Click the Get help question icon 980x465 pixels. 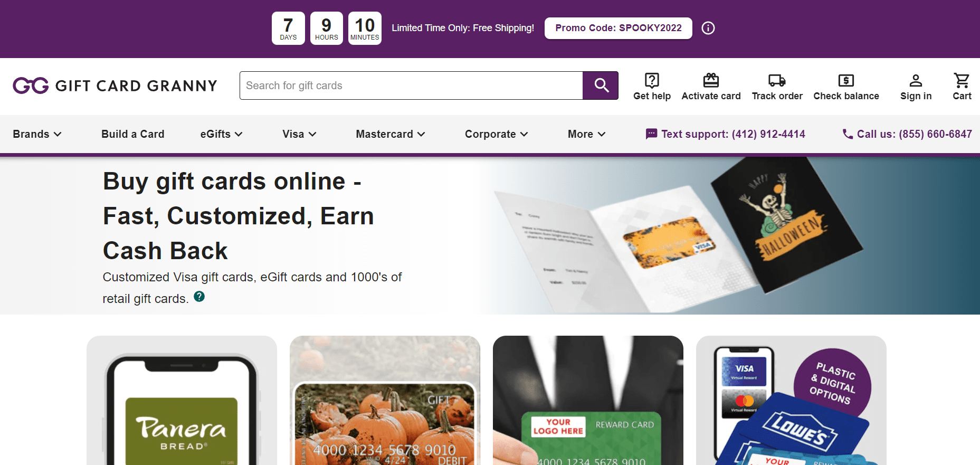652,80
